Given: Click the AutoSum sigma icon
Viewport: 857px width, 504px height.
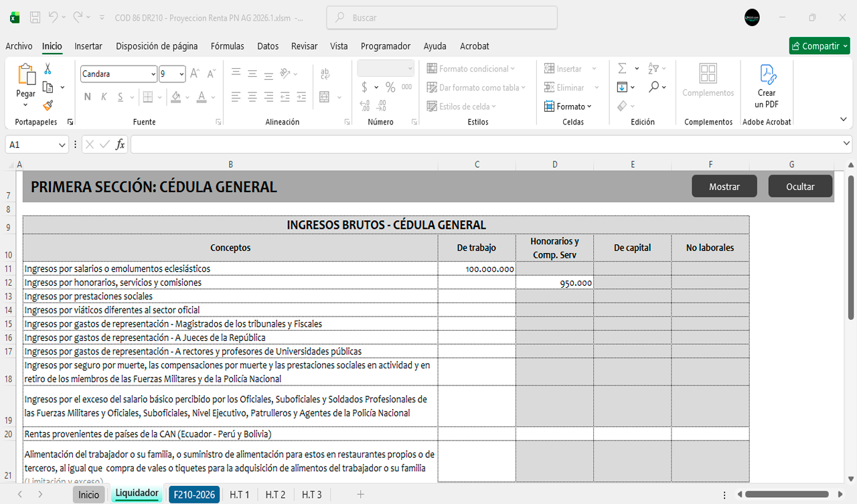Looking at the screenshot, I should click(x=622, y=69).
